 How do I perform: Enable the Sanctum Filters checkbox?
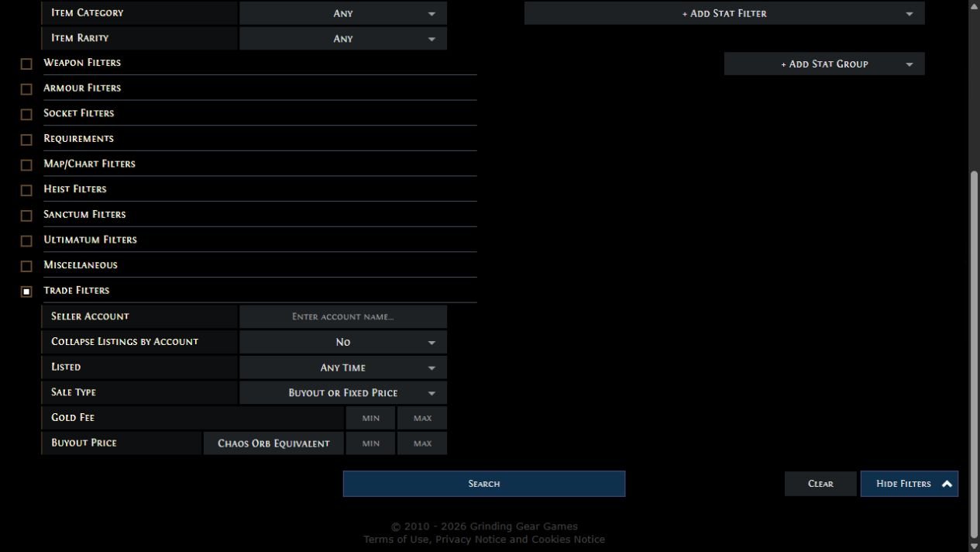coord(26,216)
